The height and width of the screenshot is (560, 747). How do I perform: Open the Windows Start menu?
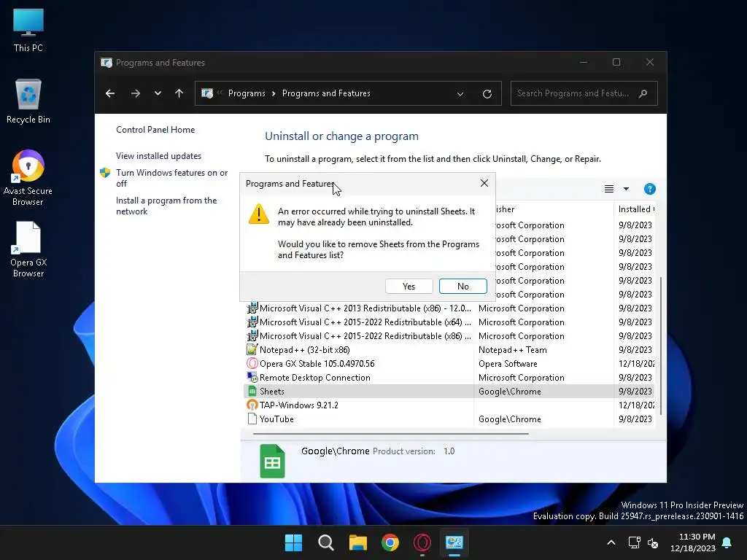pos(293,542)
